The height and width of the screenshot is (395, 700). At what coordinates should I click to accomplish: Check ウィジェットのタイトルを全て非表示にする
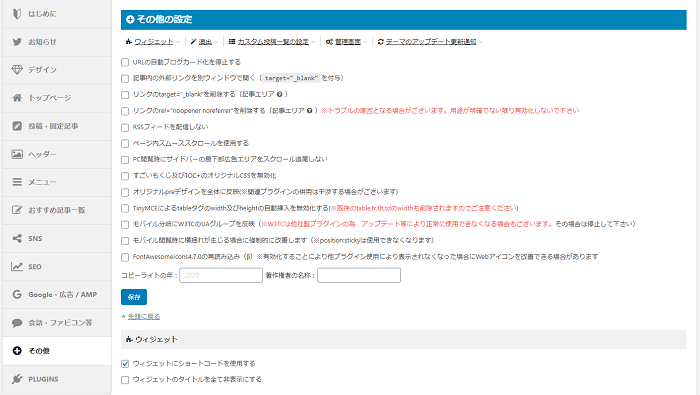click(125, 380)
